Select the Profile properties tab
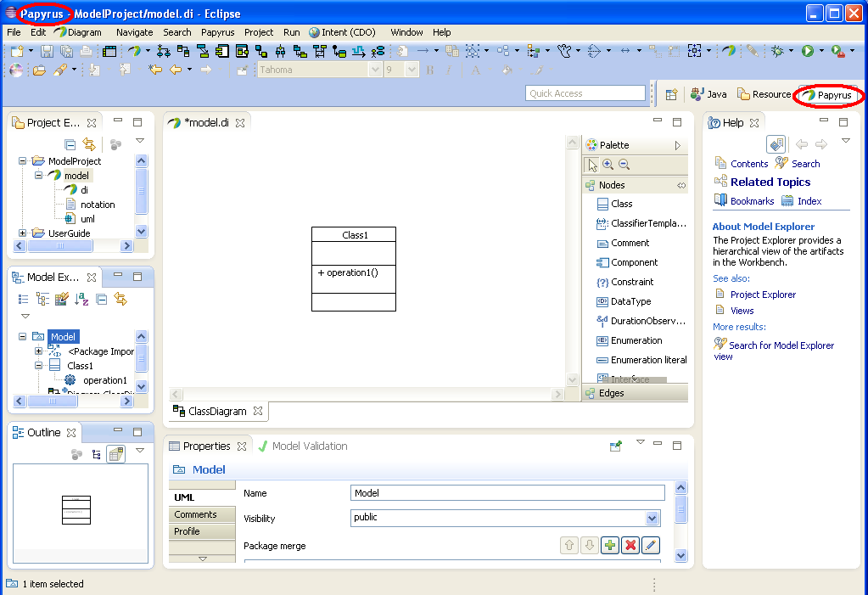The width and height of the screenshot is (868, 595). (202, 531)
